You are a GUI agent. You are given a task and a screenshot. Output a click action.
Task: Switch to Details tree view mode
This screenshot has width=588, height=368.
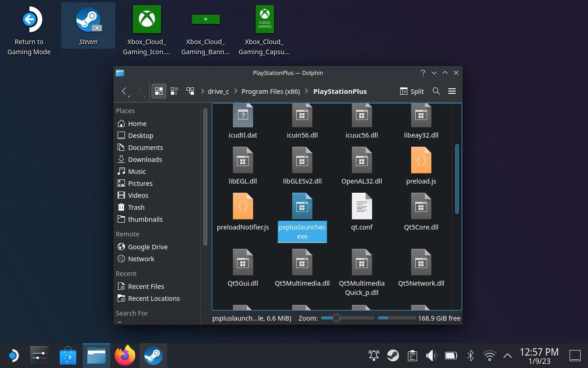190,91
